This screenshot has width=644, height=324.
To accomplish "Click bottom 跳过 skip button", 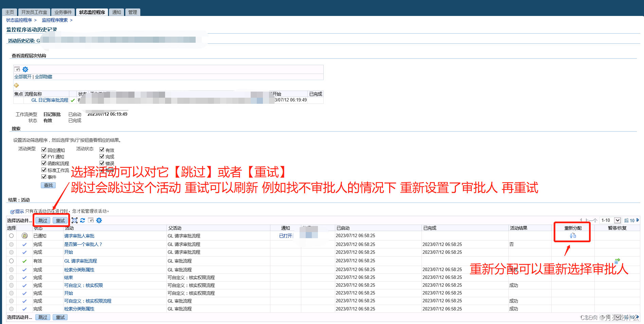I will 43,317.
